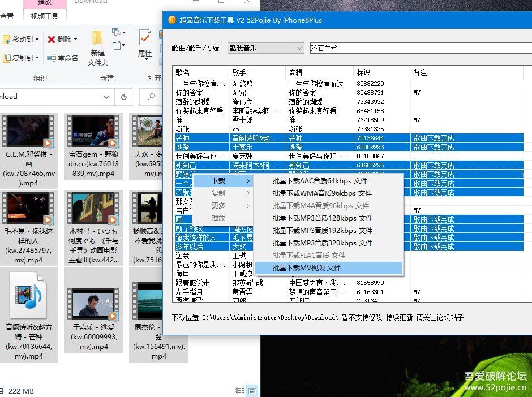The height and width of the screenshot is (397, 532).
Task: Click the 备注 column header
Action: click(x=466, y=72)
